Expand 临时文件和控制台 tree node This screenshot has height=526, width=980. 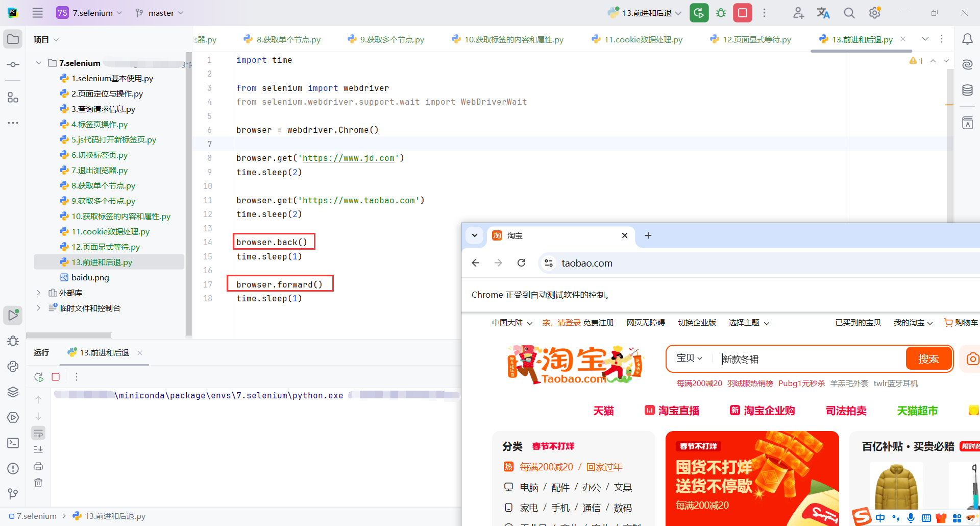click(x=39, y=308)
